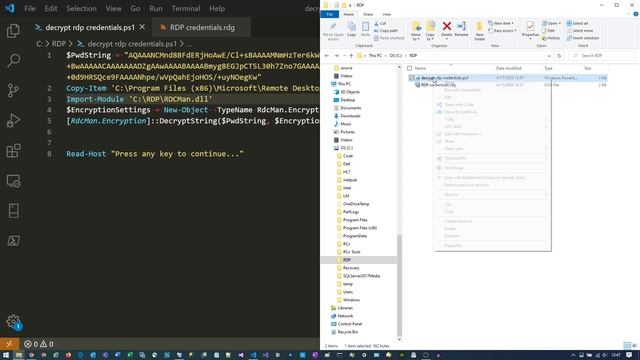This screenshot has width=640, height=360.
Task: Click the Paste icon in Clipboard group
Action: pyautogui.click(x=365, y=29)
